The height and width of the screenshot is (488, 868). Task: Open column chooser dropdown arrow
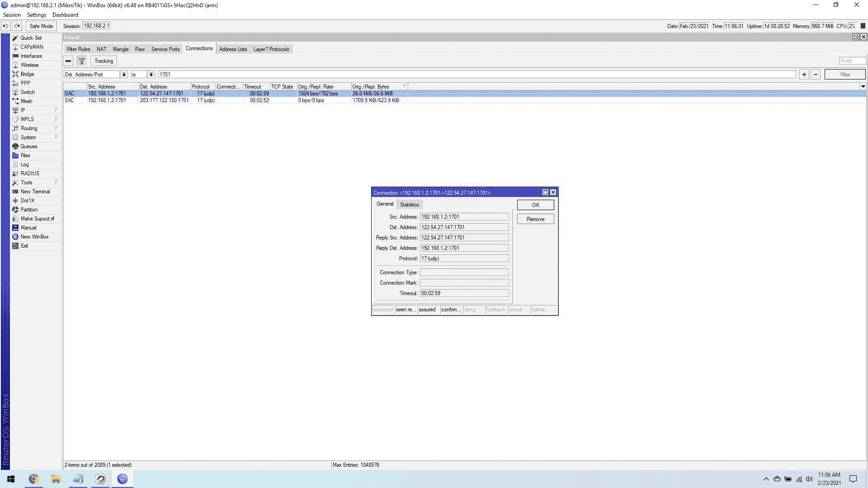(863, 86)
